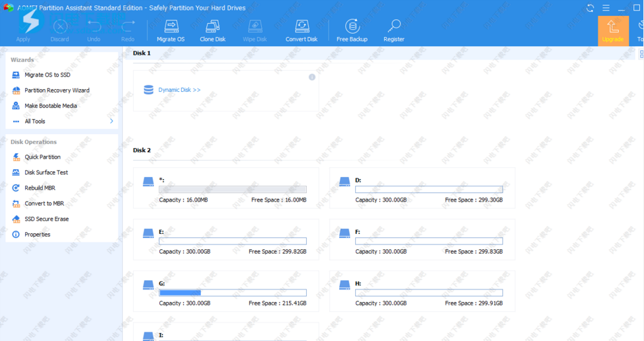Refresh using the top-right reload icon
644x341 pixels.
tap(590, 8)
